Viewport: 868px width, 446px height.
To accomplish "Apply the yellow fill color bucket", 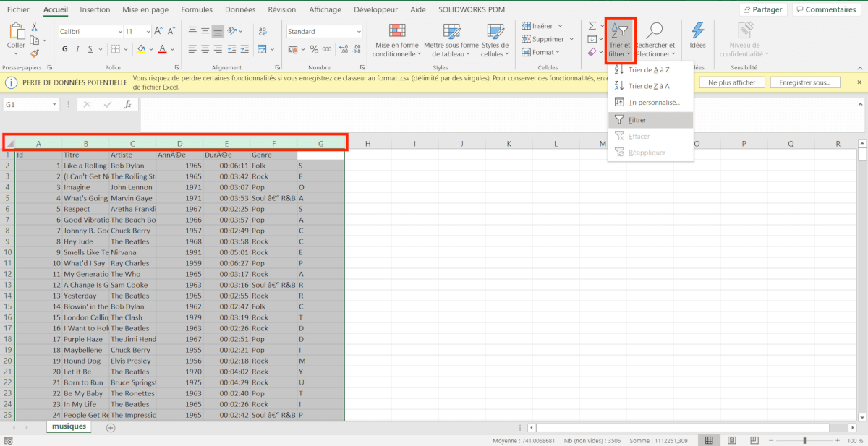I will pos(141,49).
